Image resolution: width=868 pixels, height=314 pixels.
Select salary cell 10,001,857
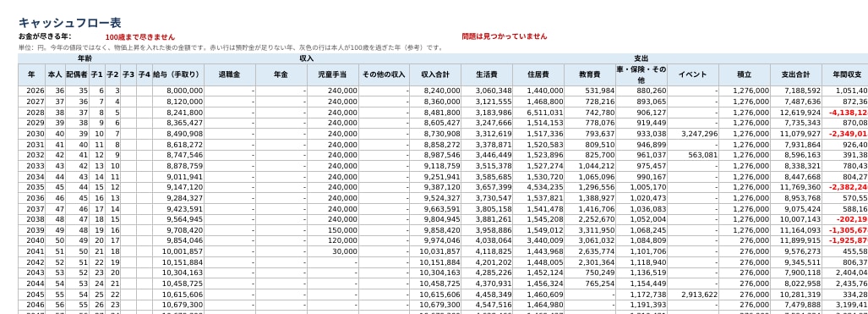point(177,252)
